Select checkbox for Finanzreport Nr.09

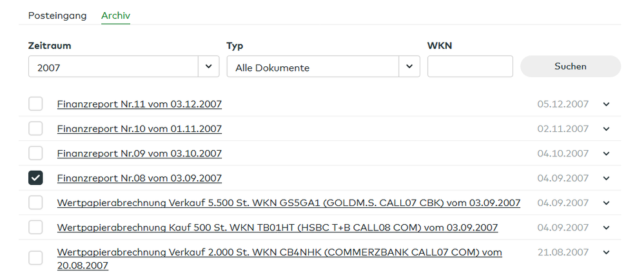35,154
